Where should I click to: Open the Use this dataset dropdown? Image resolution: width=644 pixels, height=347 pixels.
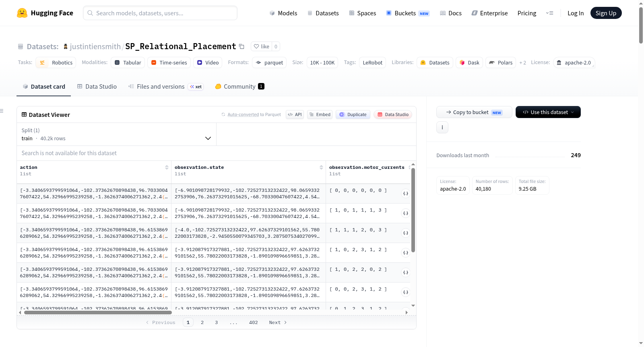coord(548,112)
